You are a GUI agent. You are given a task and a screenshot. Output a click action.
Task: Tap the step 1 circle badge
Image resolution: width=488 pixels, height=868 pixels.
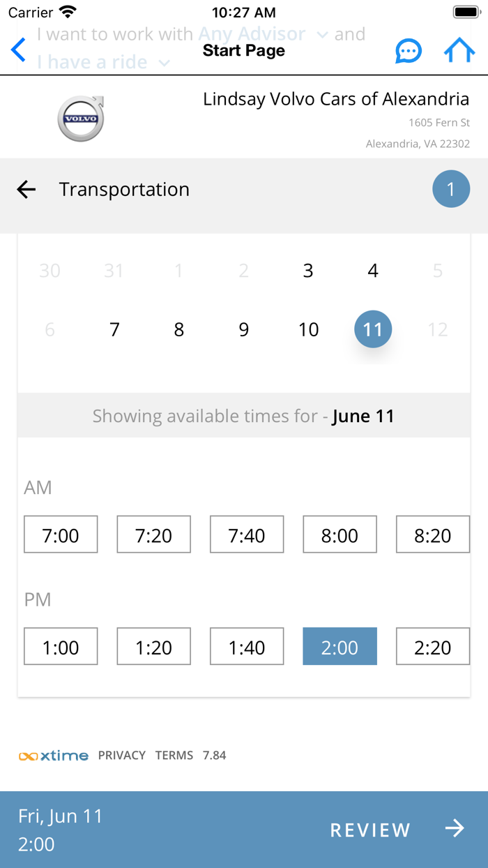(450, 189)
